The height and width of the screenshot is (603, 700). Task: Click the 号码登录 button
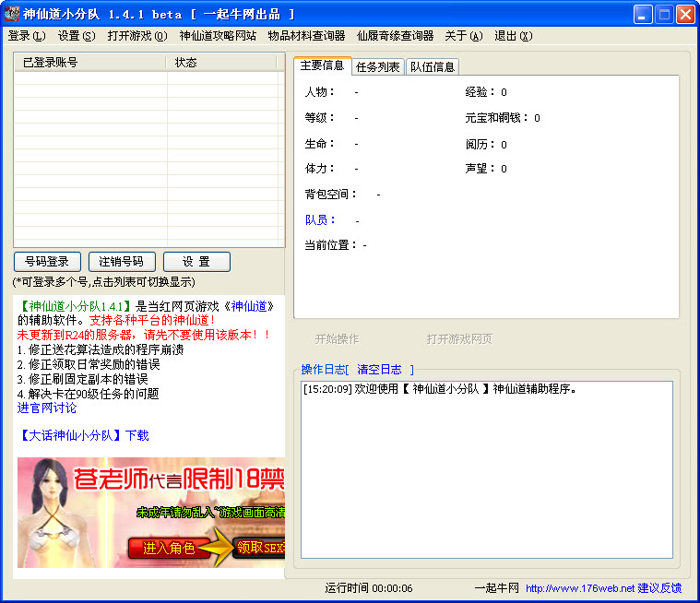tap(47, 262)
